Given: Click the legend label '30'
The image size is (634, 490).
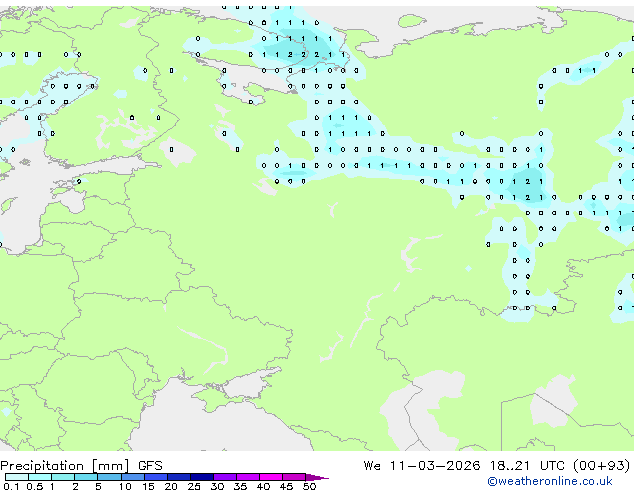Looking at the screenshot, I should point(217,486).
